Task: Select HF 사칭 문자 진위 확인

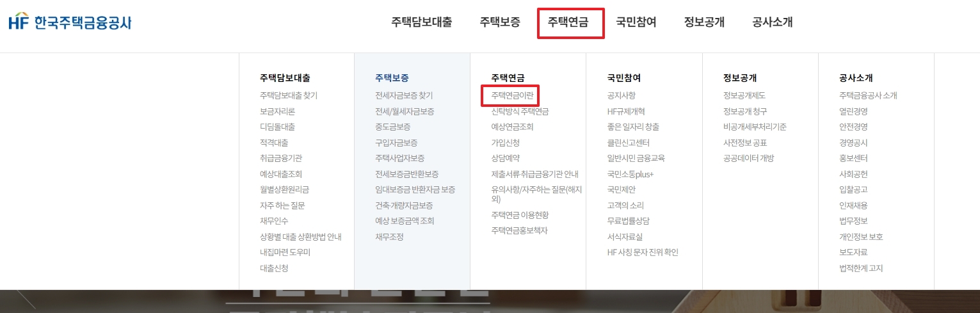Action: tap(643, 252)
